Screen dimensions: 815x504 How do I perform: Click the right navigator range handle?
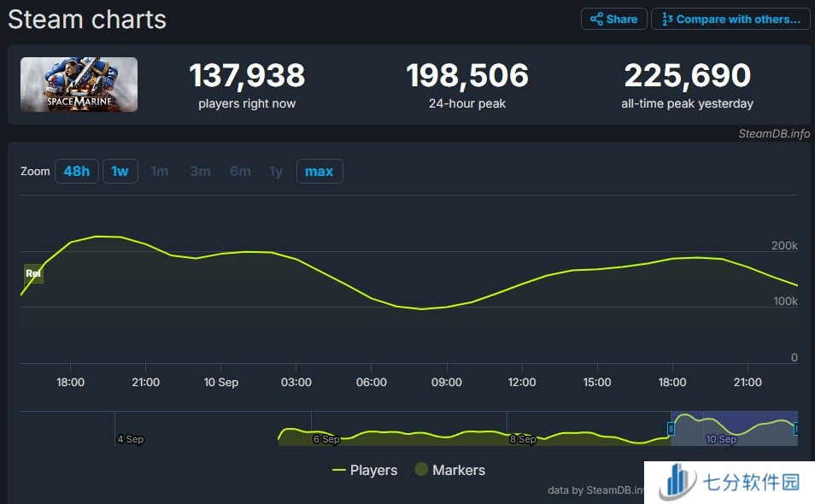click(x=796, y=428)
